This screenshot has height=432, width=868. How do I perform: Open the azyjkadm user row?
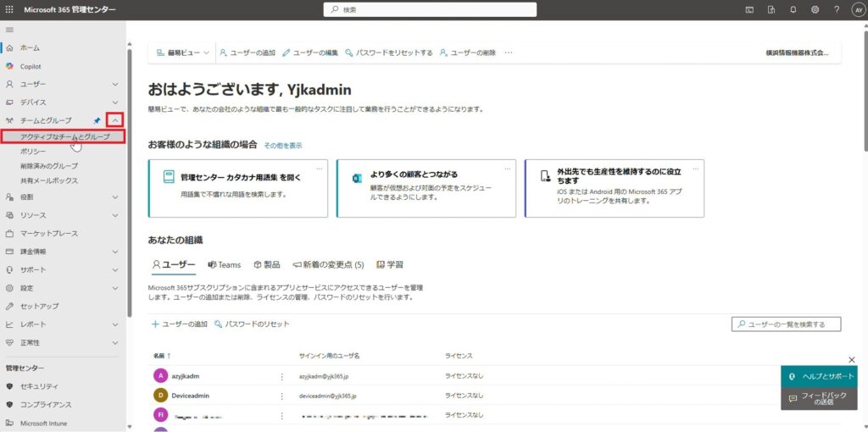coord(186,376)
